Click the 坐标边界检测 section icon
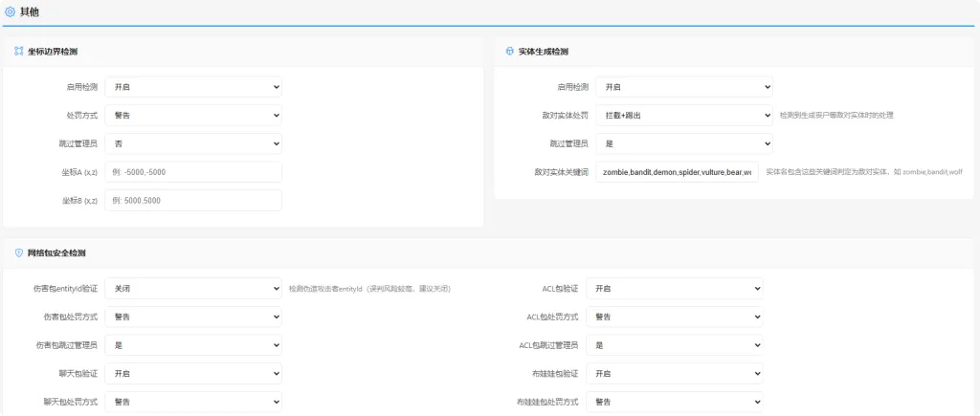 [19, 52]
